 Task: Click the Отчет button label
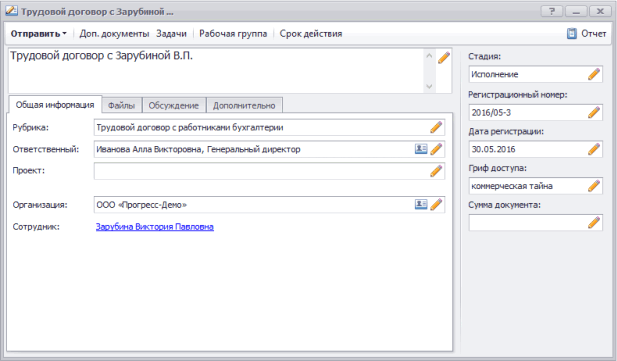point(594,33)
